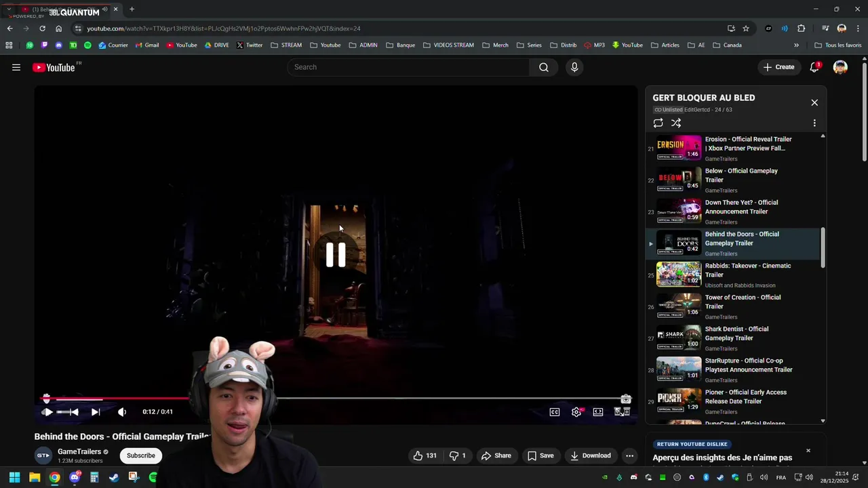Dislike the video
This screenshot has height=488, width=868.
click(458, 455)
